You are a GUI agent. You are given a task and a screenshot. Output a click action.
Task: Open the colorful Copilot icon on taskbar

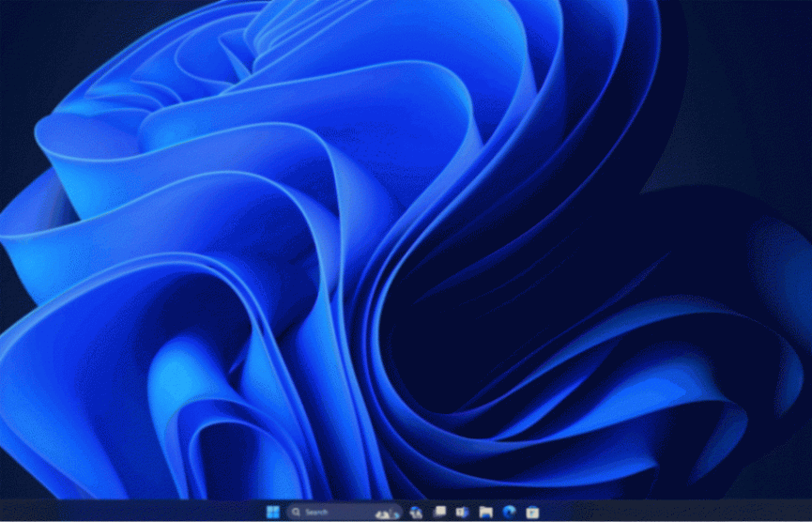[x=416, y=512]
